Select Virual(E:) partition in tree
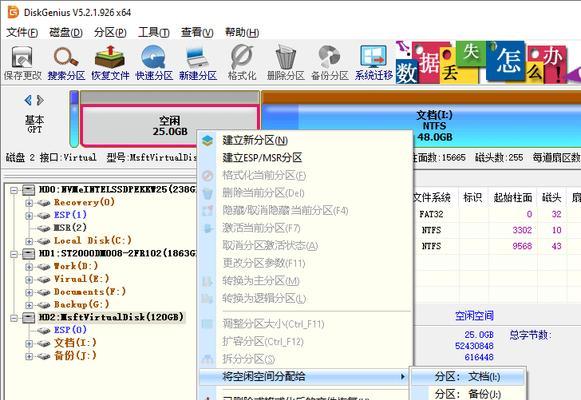The height and width of the screenshot is (400, 581). coord(82,279)
